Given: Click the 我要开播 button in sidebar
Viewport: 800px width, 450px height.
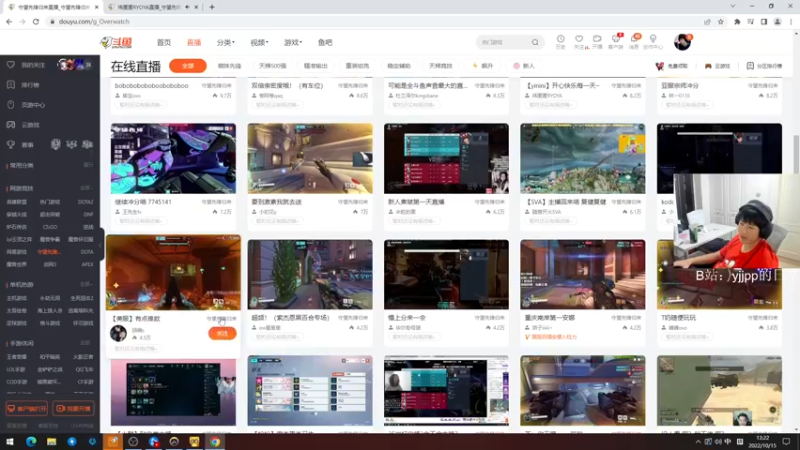Looking at the screenshot, I should 73,408.
